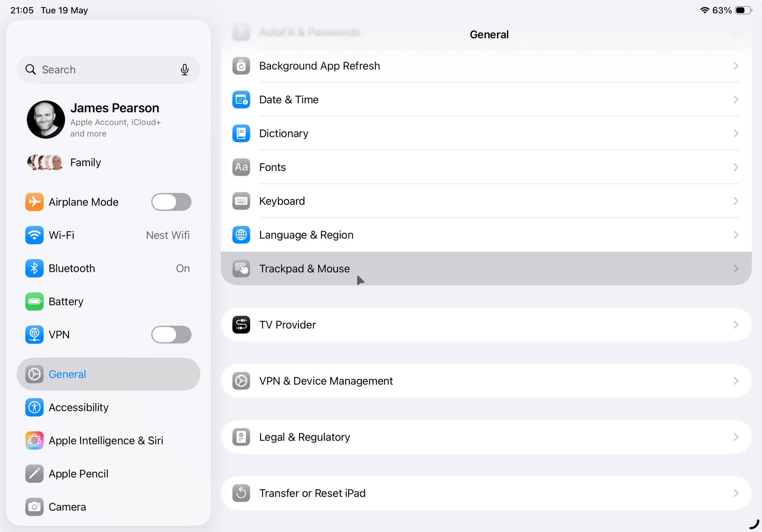Tap the TV Provider icon
762x532 pixels.
(x=241, y=325)
